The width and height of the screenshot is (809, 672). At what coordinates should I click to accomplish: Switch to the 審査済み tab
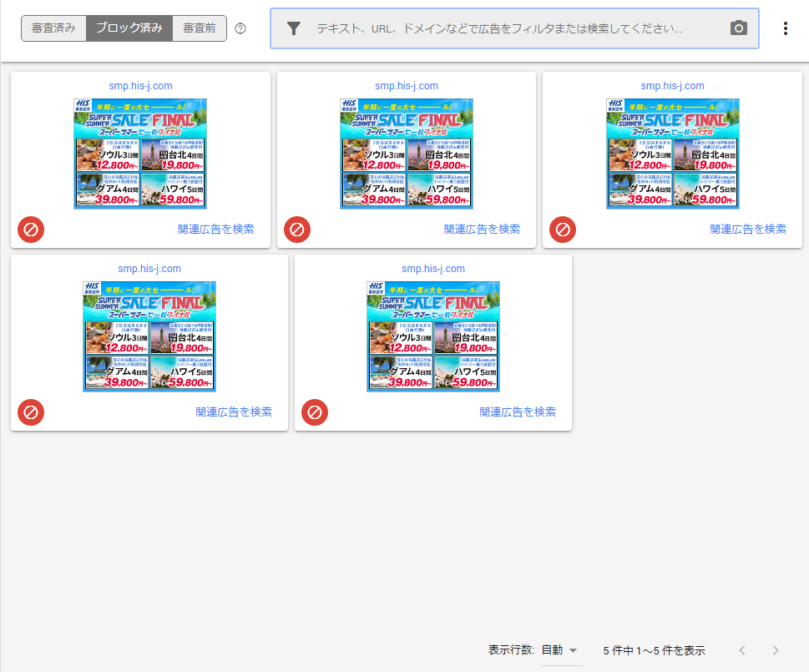point(53,28)
